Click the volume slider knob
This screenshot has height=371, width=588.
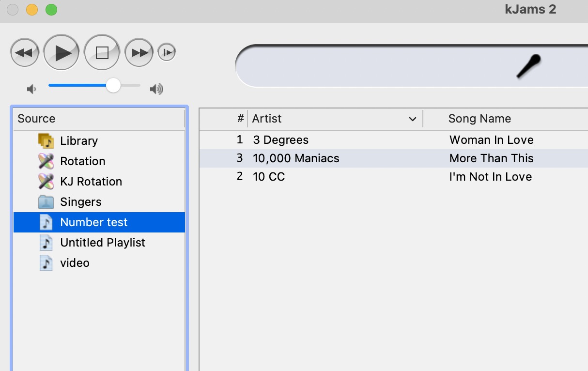click(113, 85)
